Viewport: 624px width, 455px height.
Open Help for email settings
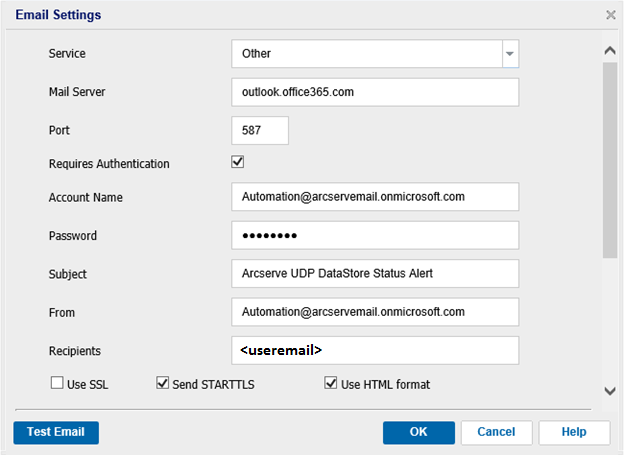coord(574,432)
